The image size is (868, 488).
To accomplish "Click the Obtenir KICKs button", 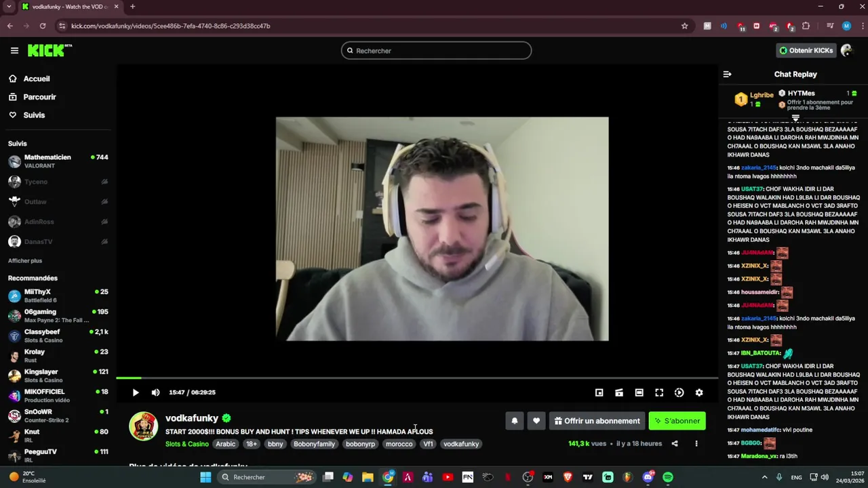I will pyautogui.click(x=805, y=50).
